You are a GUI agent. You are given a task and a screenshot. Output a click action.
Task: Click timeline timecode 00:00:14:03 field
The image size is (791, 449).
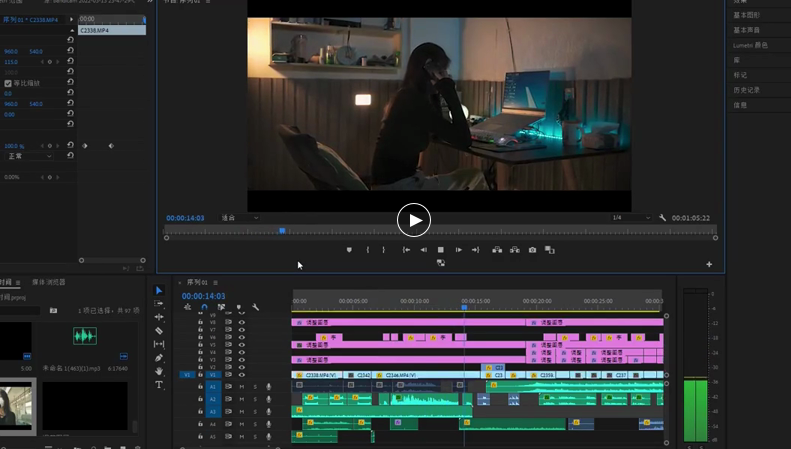click(x=203, y=296)
